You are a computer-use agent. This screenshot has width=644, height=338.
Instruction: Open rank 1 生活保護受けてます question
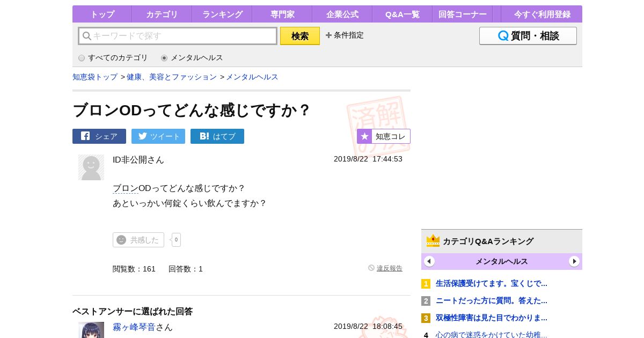[492, 283]
